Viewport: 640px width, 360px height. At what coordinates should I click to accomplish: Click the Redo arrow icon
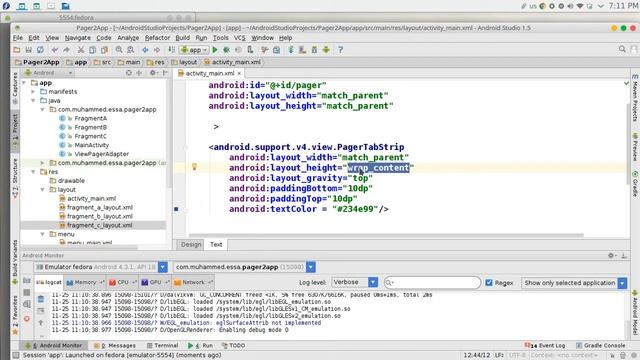66,50
